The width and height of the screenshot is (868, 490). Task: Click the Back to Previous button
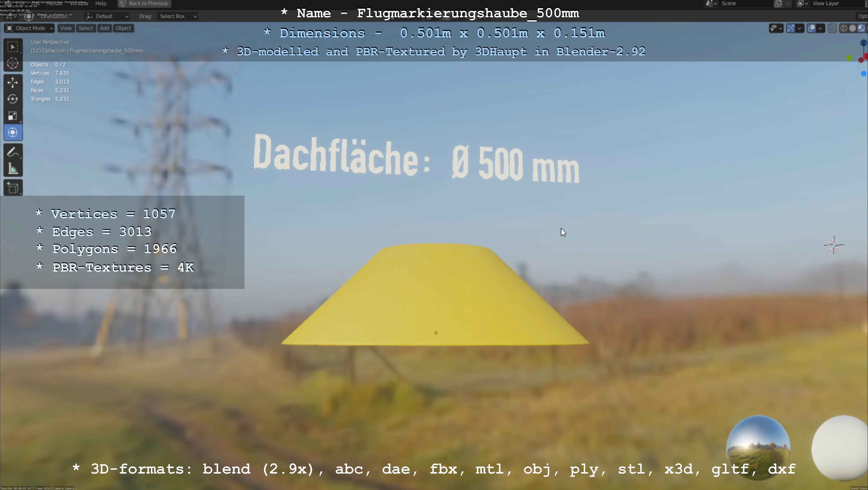coord(144,3)
